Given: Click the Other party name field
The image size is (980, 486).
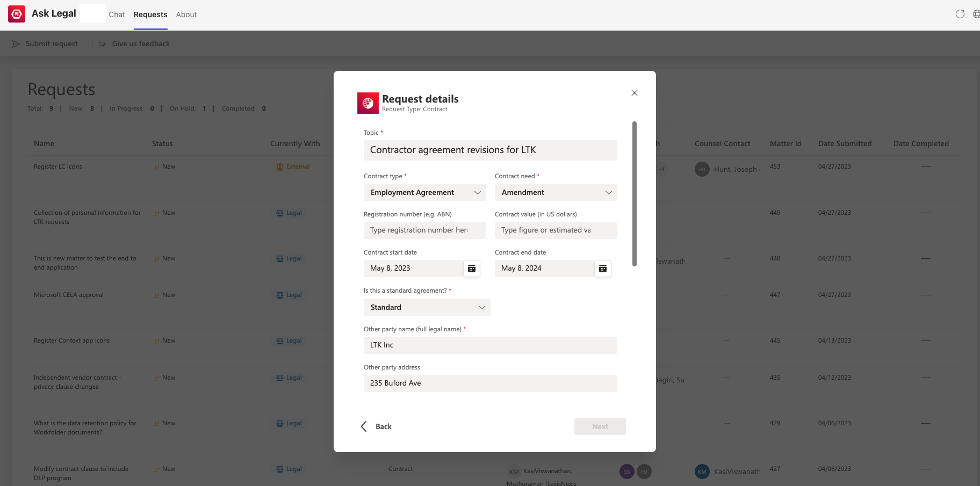Looking at the screenshot, I should 491,345.
